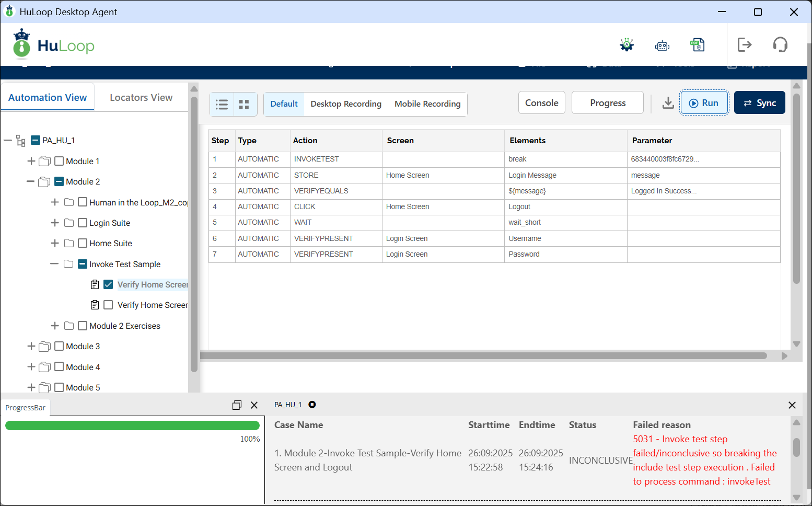Switch to the Locators View tab
812x506 pixels.
141,98
